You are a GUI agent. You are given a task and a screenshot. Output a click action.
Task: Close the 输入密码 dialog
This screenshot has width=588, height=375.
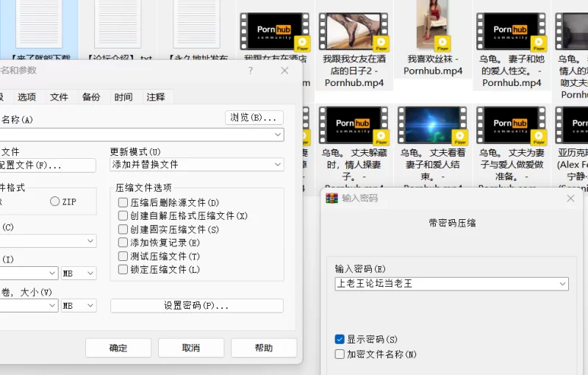570,198
